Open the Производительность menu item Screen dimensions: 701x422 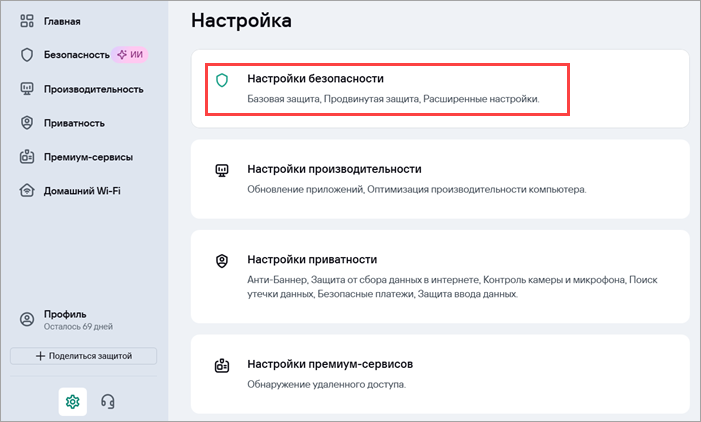[x=93, y=89]
